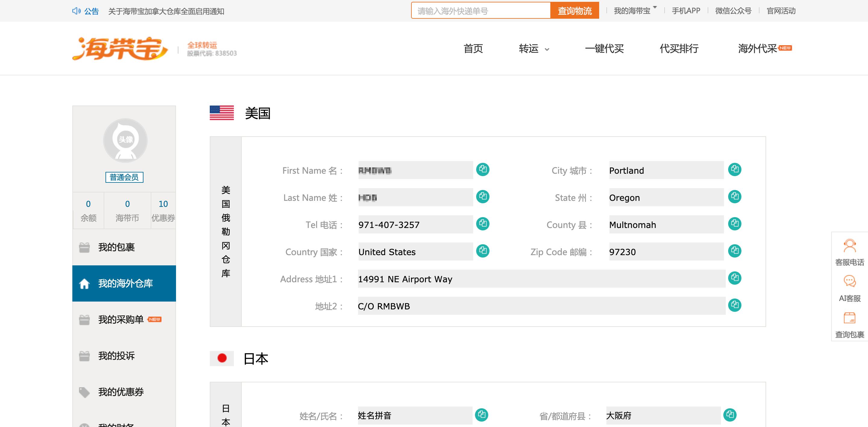This screenshot has height=427, width=868.
Task: Expand the 转运 dropdown menu
Action: (533, 49)
